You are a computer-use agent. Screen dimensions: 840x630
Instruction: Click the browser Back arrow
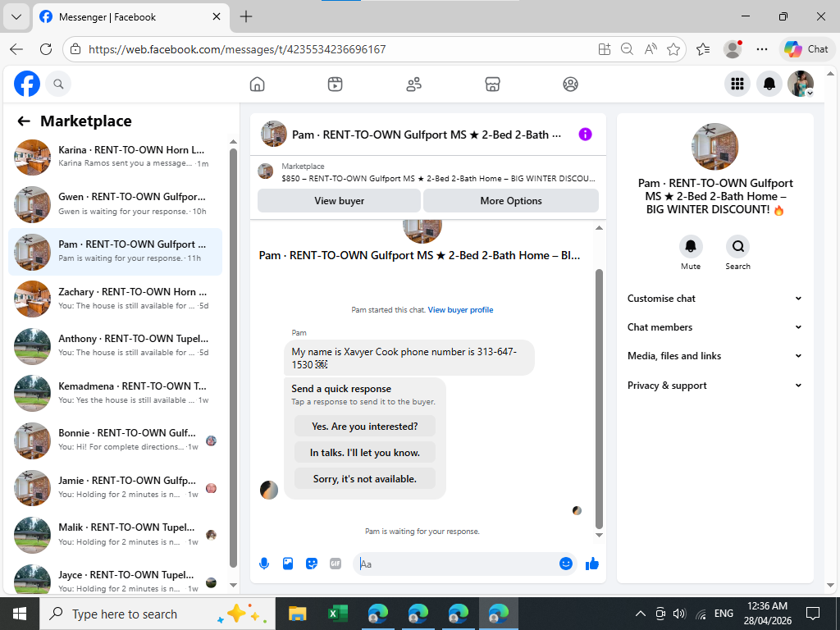[16, 49]
